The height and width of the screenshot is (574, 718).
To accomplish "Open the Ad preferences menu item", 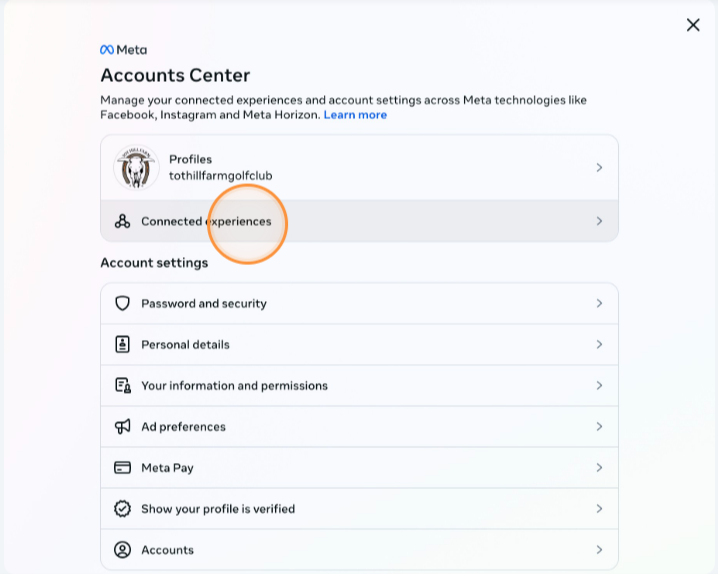I will click(183, 426).
